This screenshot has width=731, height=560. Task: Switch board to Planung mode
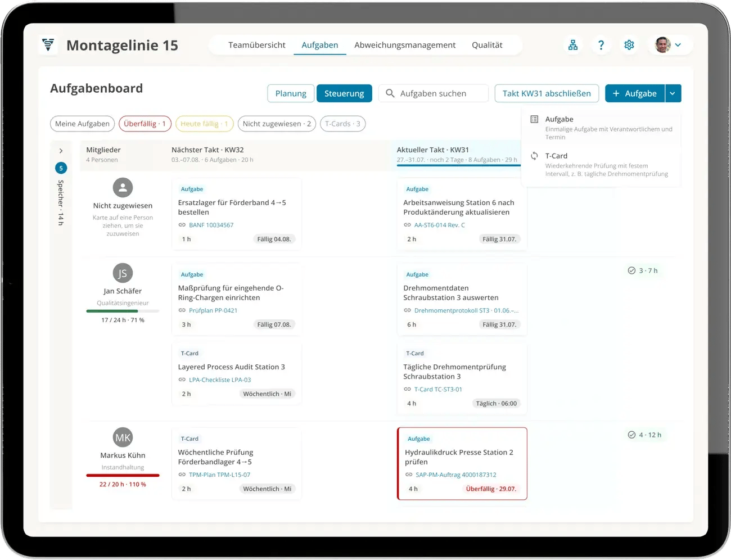click(x=291, y=93)
